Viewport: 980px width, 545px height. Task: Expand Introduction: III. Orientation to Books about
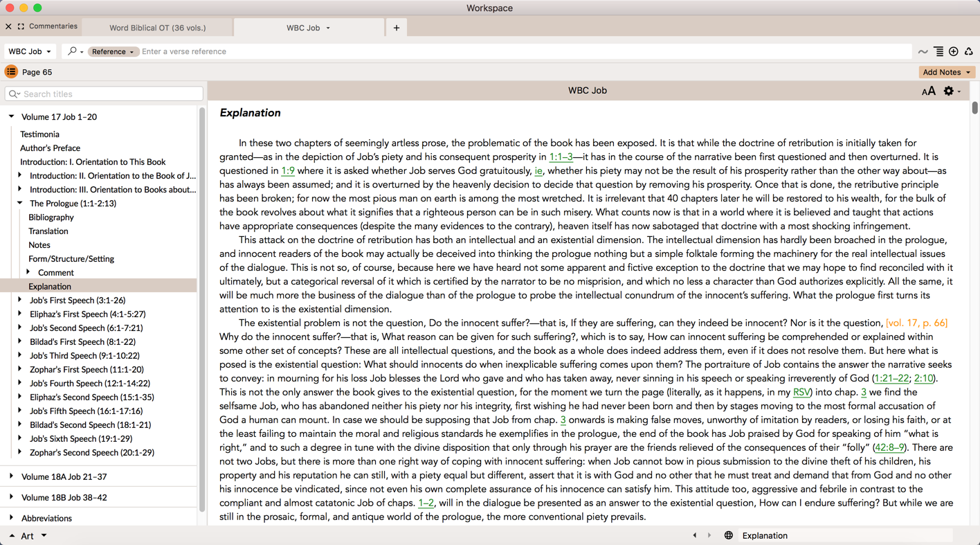[19, 189]
